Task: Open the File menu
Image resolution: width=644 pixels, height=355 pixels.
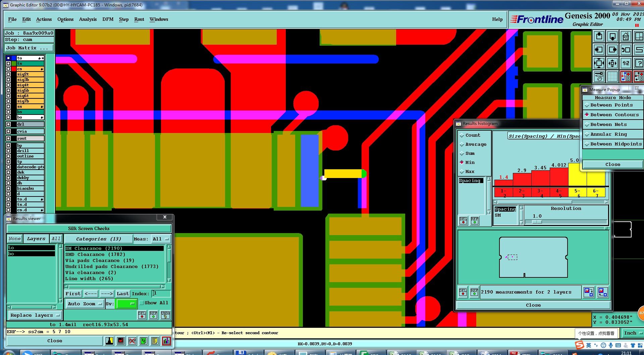Action: (x=12, y=19)
